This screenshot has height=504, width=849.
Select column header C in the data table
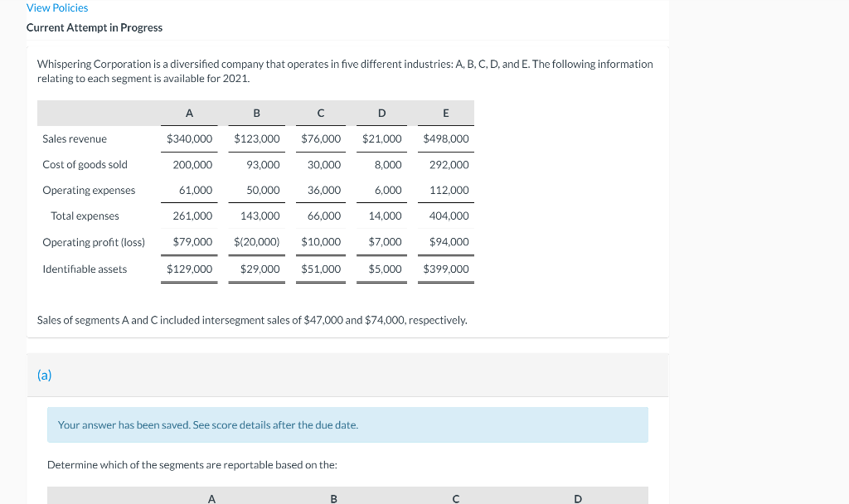pyautogui.click(x=321, y=113)
